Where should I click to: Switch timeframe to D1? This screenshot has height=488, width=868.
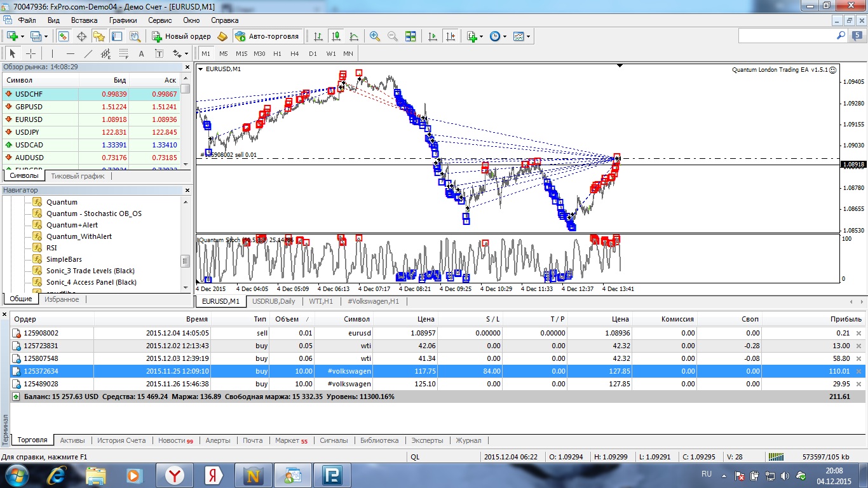point(313,53)
